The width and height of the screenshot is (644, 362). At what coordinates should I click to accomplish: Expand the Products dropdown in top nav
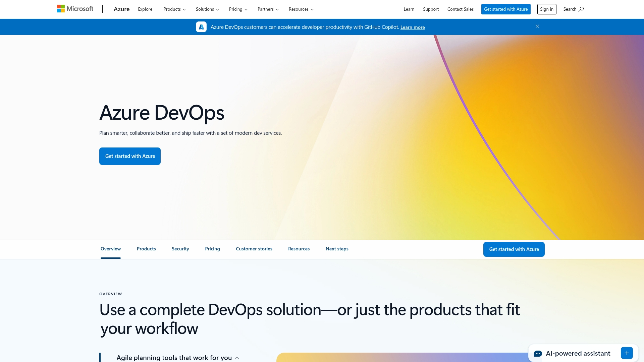[x=174, y=9]
